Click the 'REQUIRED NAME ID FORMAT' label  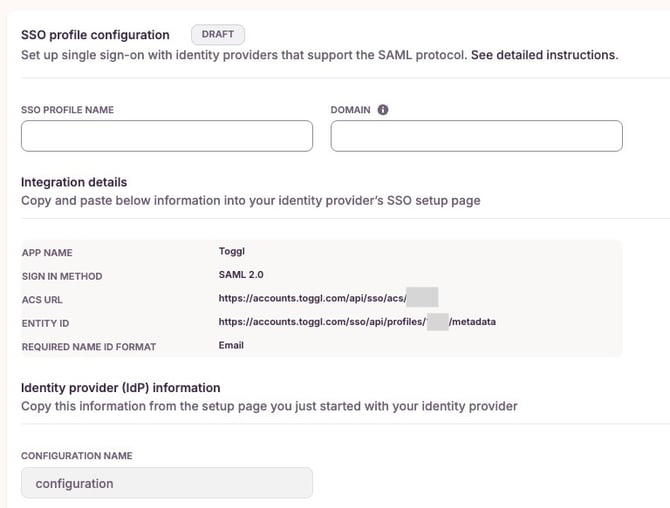(x=89, y=347)
